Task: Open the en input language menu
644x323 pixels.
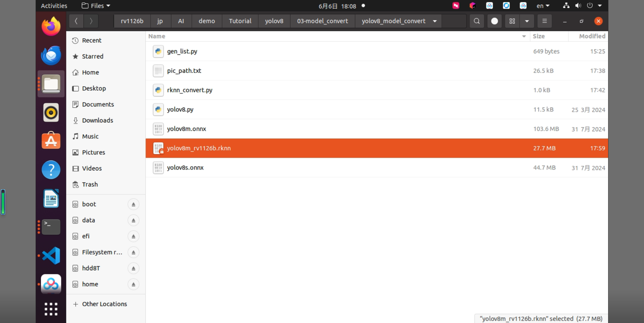Action: 543,6
